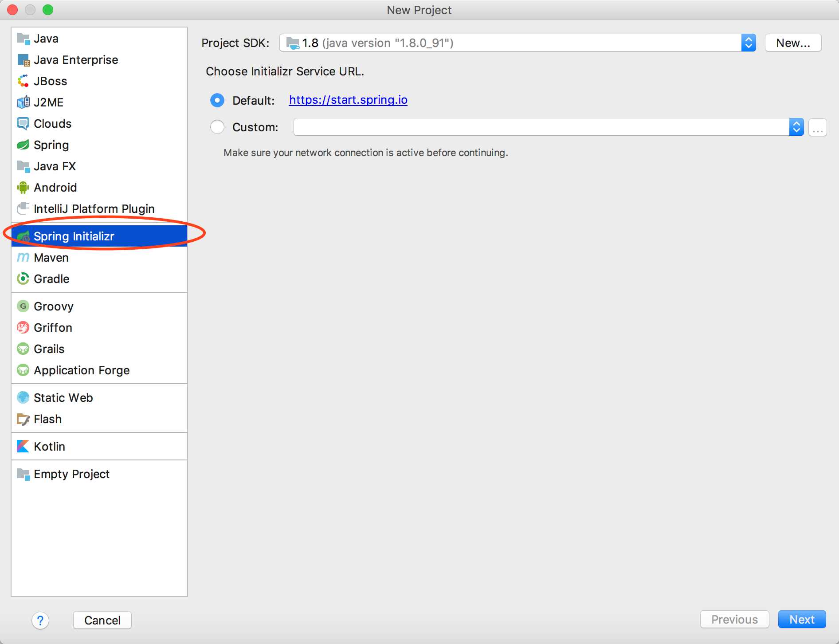The image size is (839, 644).
Task: Click the Kotlin logo icon
Action: pyautogui.click(x=23, y=446)
